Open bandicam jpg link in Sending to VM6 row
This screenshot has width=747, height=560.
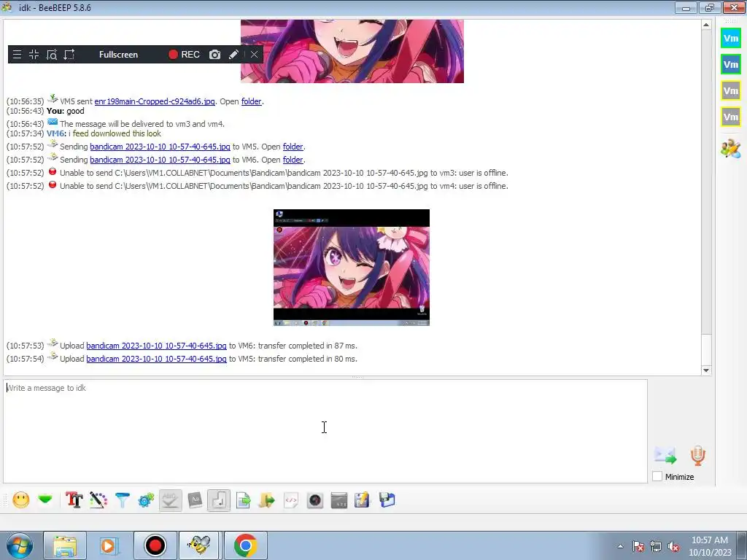tap(160, 160)
